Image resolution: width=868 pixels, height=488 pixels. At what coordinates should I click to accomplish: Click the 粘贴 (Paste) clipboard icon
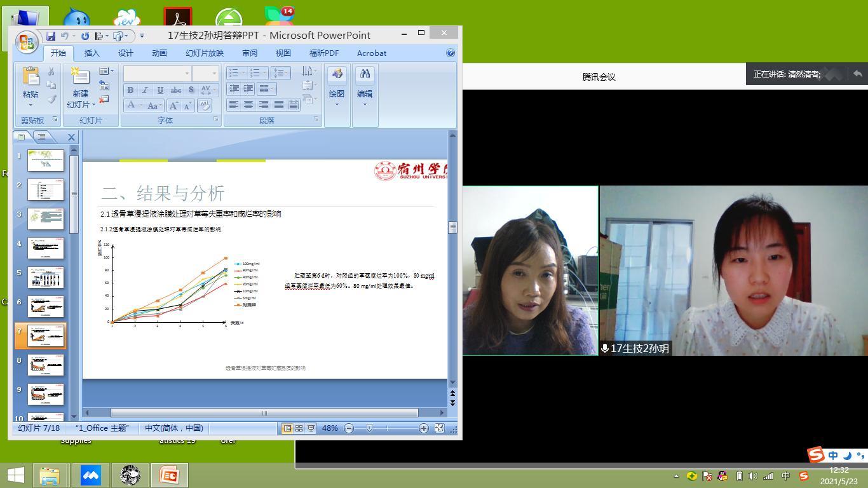[x=31, y=77]
